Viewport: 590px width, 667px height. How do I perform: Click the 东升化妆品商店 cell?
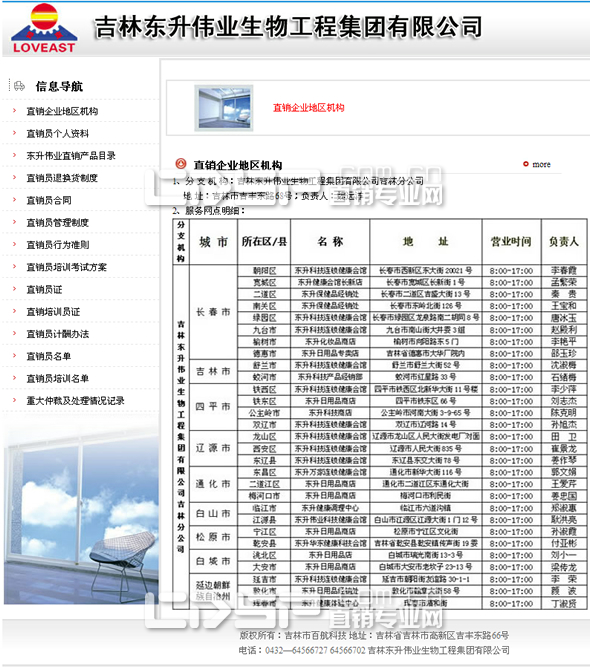point(330,341)
